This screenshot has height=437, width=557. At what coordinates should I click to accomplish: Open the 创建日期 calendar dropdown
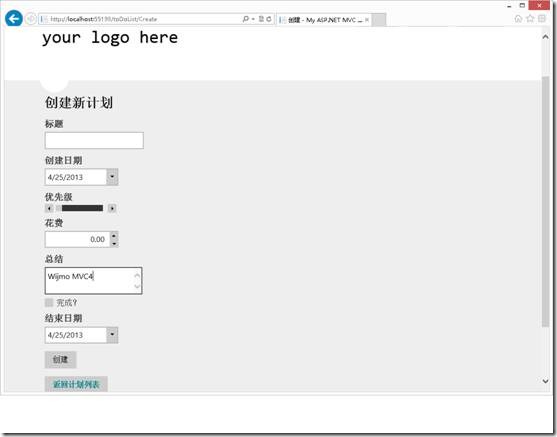click(112, 177)
